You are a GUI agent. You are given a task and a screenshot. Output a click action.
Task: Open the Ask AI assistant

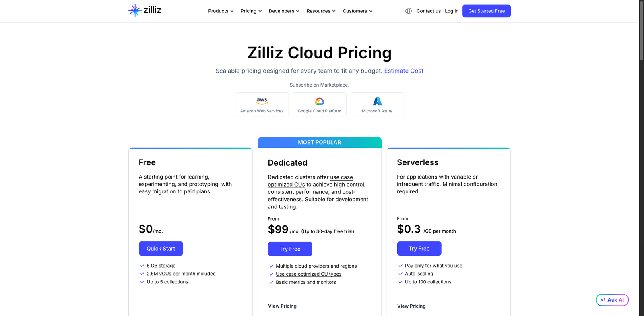(x=612, y=300)
